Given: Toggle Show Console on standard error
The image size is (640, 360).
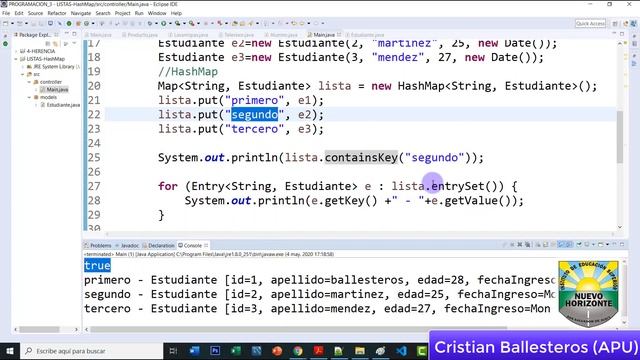Looking at the screenshot, I should click(569, 244).
